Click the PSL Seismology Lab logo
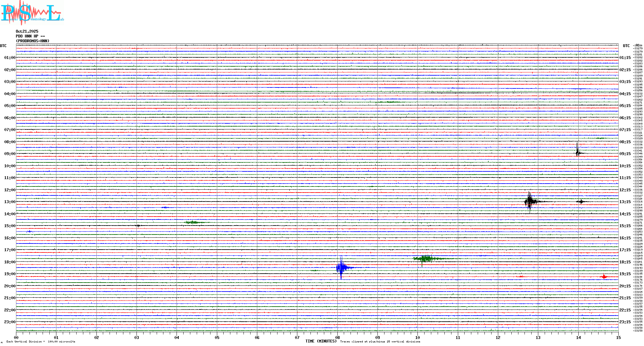 32,13
